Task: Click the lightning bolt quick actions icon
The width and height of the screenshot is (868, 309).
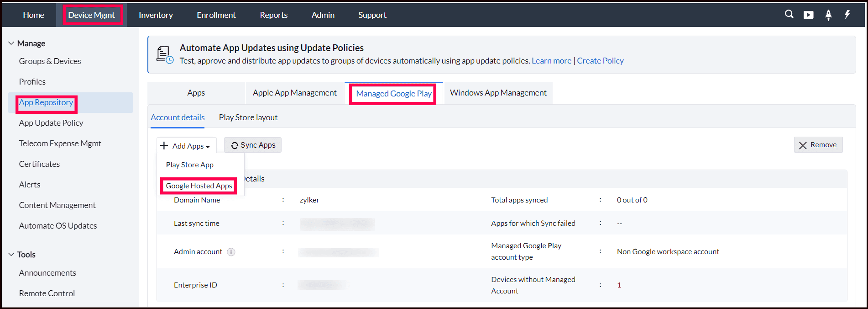Action: pos(847,15)
